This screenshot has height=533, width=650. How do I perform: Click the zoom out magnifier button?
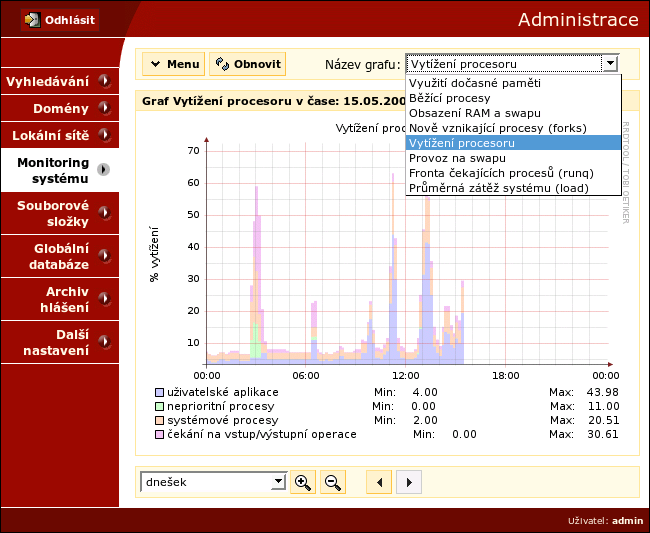333,482
